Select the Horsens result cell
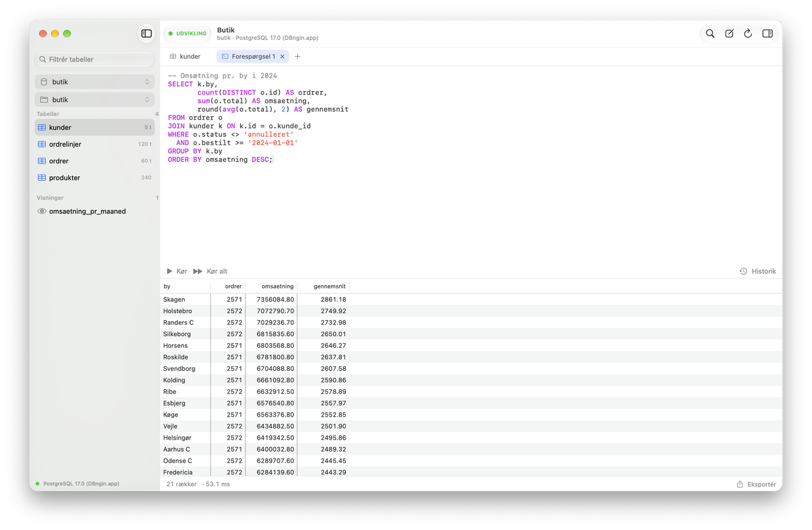Screen dimensions: 812x530 coord(185,345)
